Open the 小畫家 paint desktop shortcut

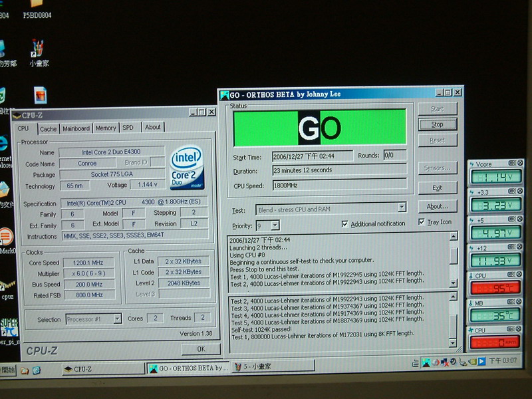(x=39, y=53)
